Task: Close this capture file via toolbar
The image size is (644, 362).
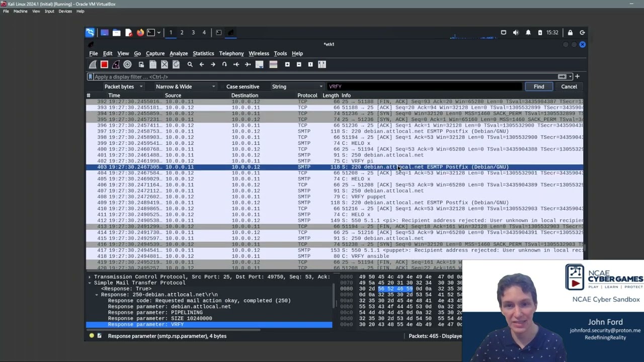Action: [x=165, y=64]
